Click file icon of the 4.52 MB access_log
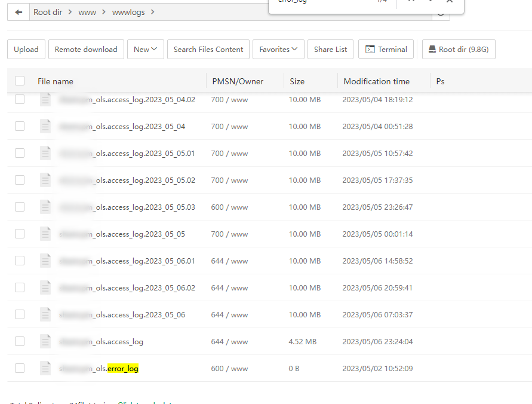Screen dimensions: 532x404 [x=45, y=341]
